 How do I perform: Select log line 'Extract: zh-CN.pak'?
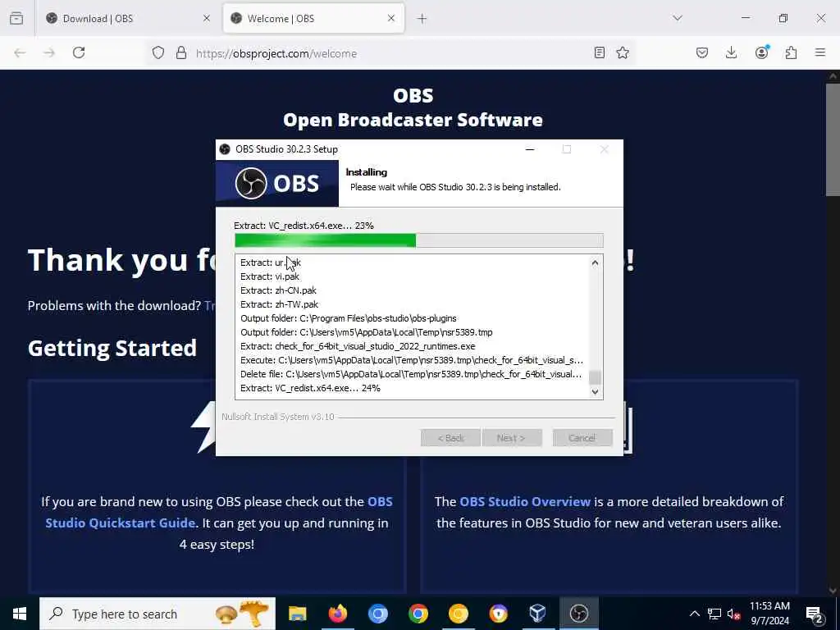pos(279,290)
